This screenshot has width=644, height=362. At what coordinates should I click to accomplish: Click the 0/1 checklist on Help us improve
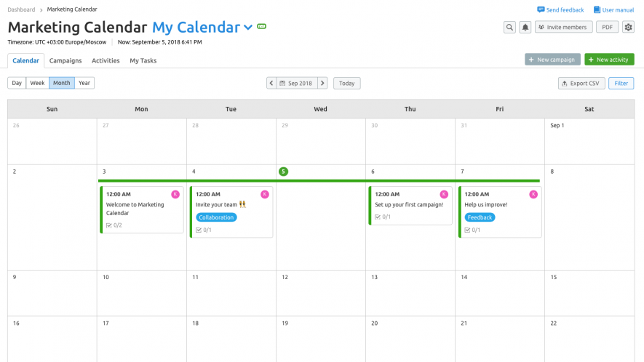click(x=472, y=230)
